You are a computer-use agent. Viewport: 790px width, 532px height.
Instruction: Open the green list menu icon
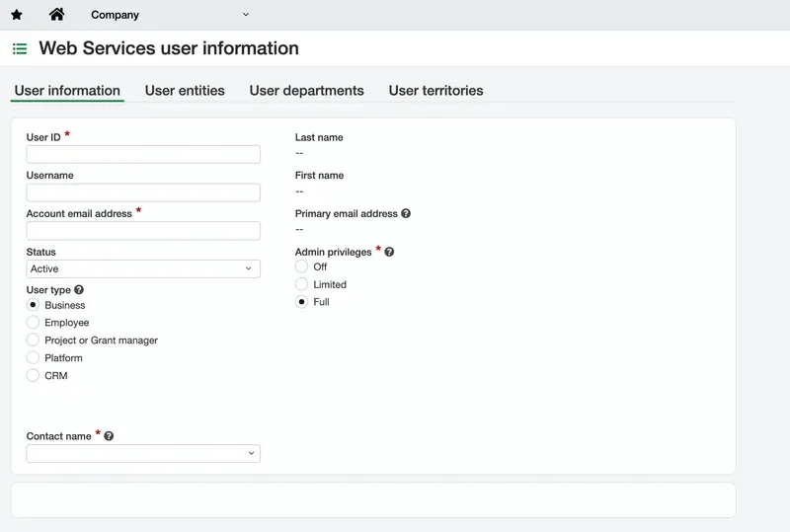[x=20, y=49]
